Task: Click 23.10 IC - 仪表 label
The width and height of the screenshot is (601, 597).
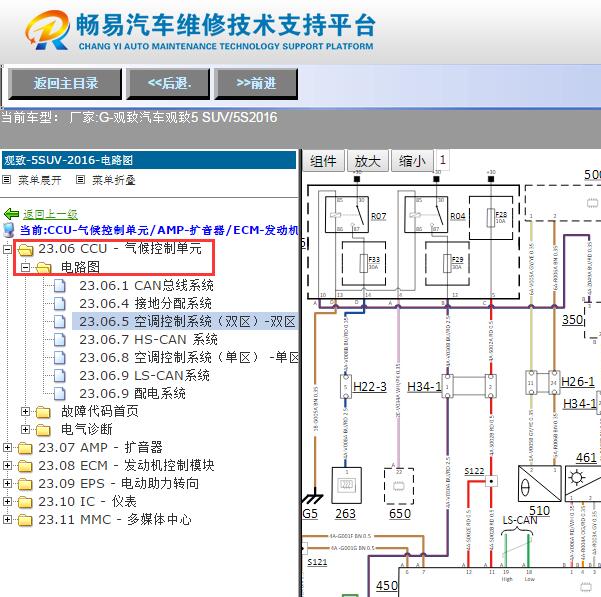Action: [87, 501]
